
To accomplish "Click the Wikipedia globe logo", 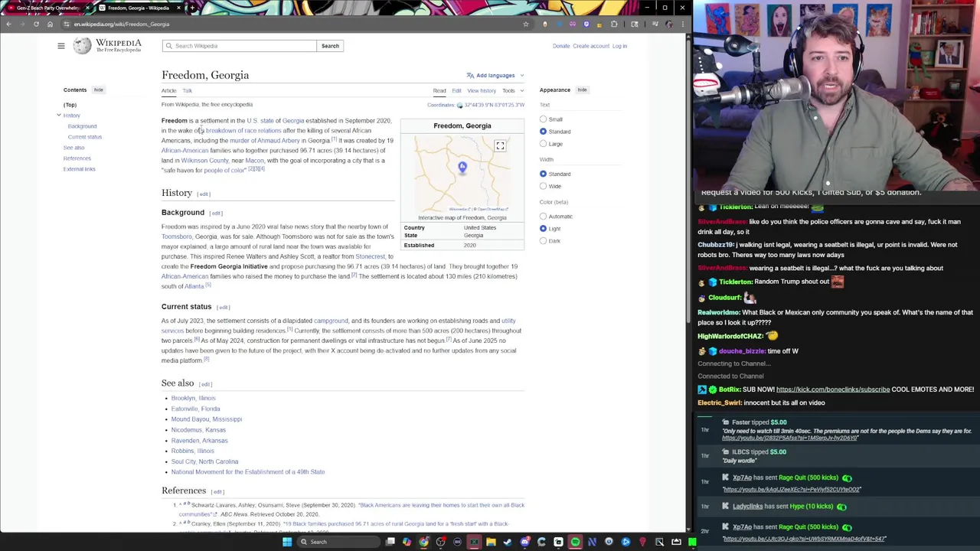I will 82,46.
